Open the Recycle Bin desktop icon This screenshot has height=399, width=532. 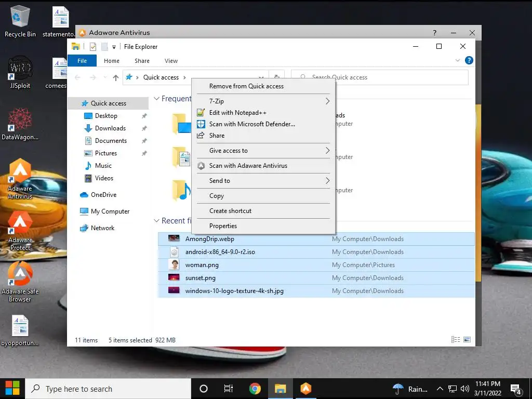click(20, 21)
